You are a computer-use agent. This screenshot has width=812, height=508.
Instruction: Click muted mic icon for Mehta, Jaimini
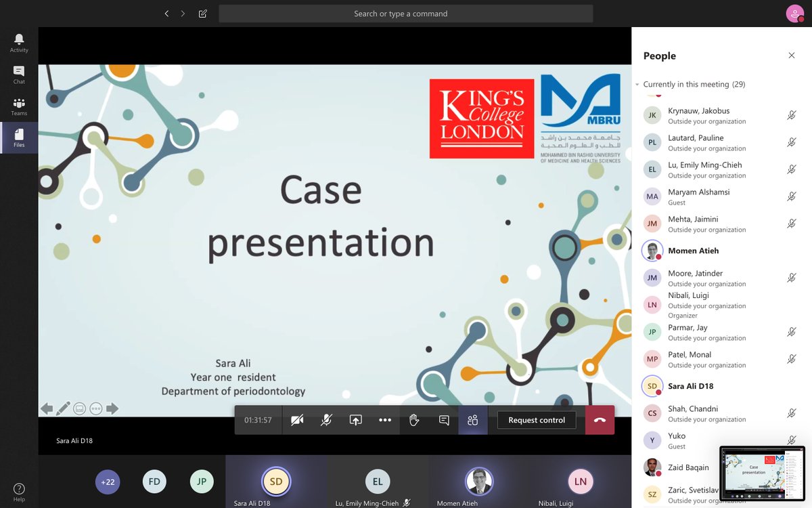coord(791,224)
